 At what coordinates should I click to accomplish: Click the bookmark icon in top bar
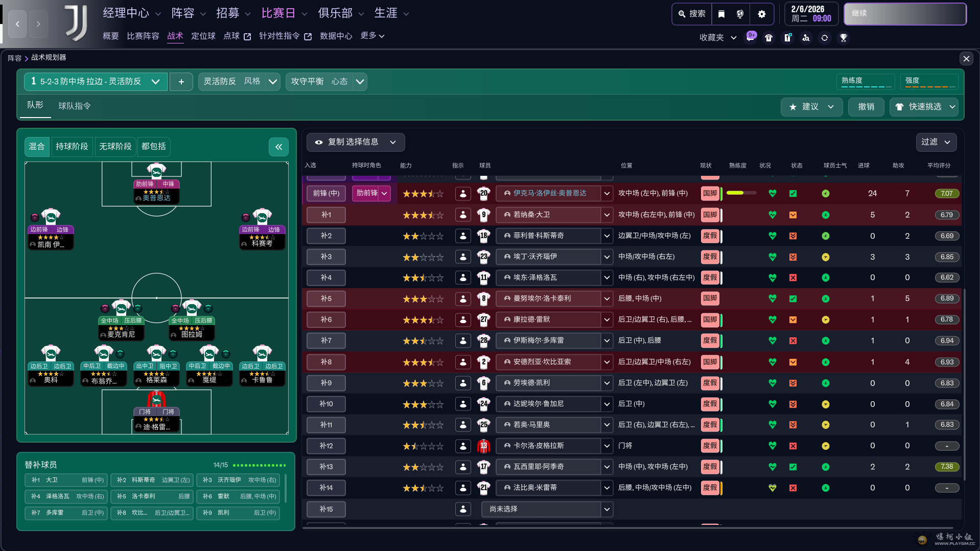721,14
